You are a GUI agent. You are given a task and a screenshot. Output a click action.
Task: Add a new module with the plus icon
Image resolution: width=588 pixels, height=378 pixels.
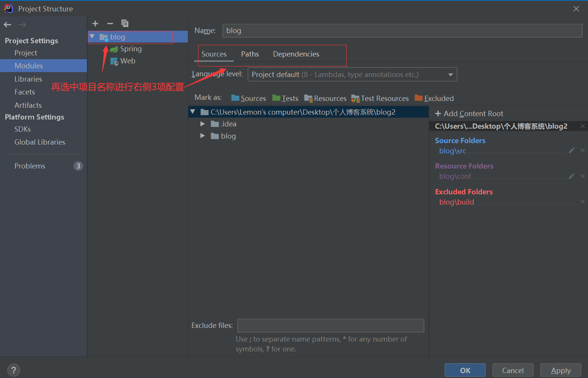(95, 23)
